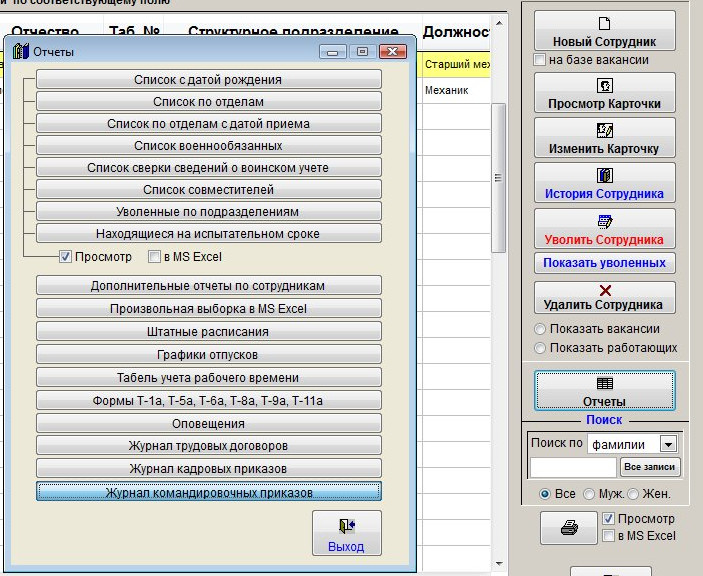Click the 'Должность' column header

pyautogui.click(x=456, y=31)
